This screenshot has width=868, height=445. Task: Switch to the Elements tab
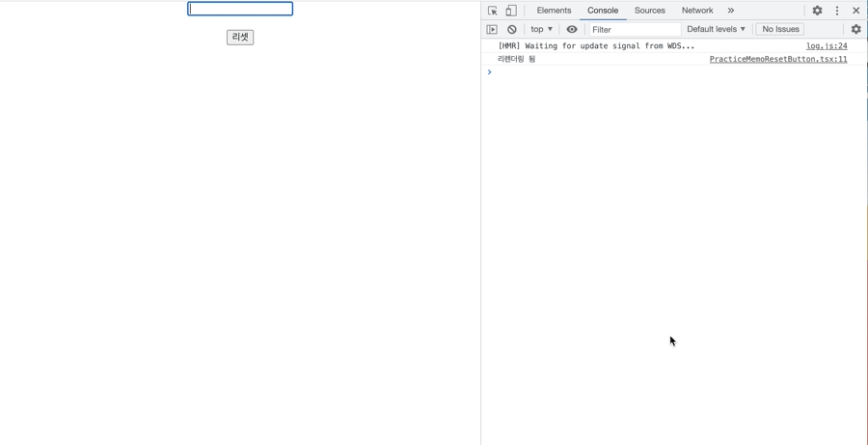(554, 11)
